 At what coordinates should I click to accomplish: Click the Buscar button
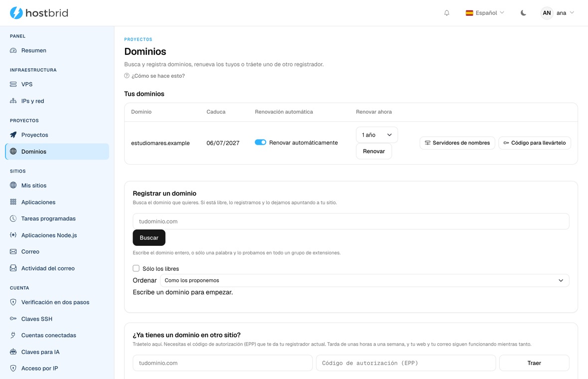[149, 237]
